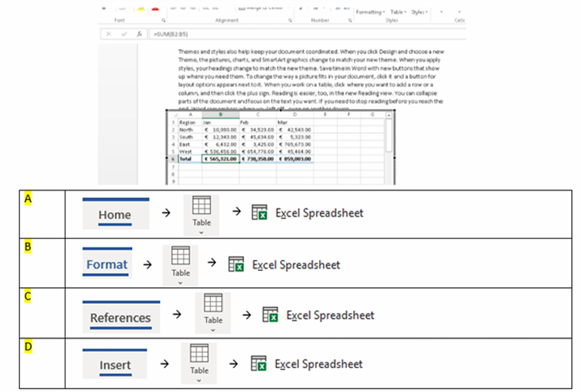Click the Table icon in option D
This screenshot has height=392, width=581.
[199, 358]
